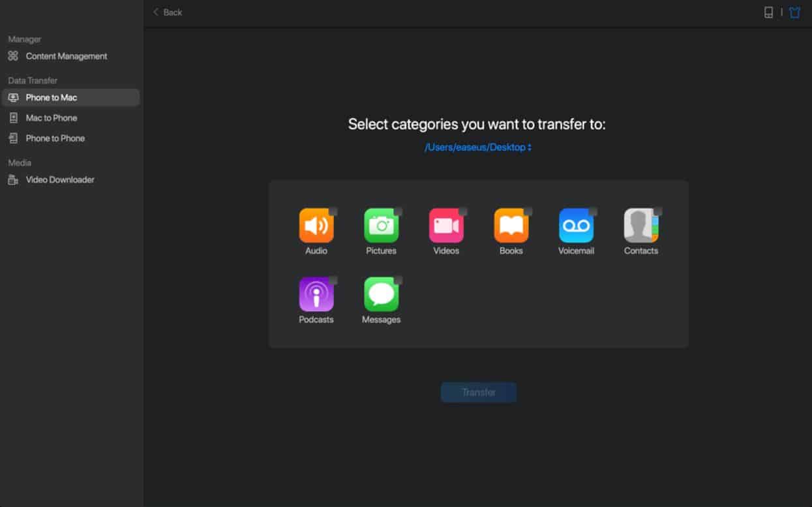Switch to Mac to Phone mode
This screenshot has width=812, height=507.
51,118
